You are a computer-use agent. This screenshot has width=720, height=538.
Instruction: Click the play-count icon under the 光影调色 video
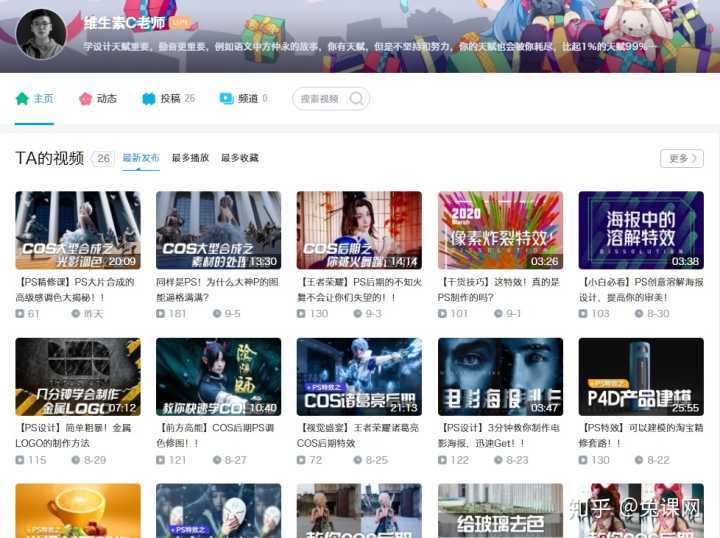[x=20, y=314]
